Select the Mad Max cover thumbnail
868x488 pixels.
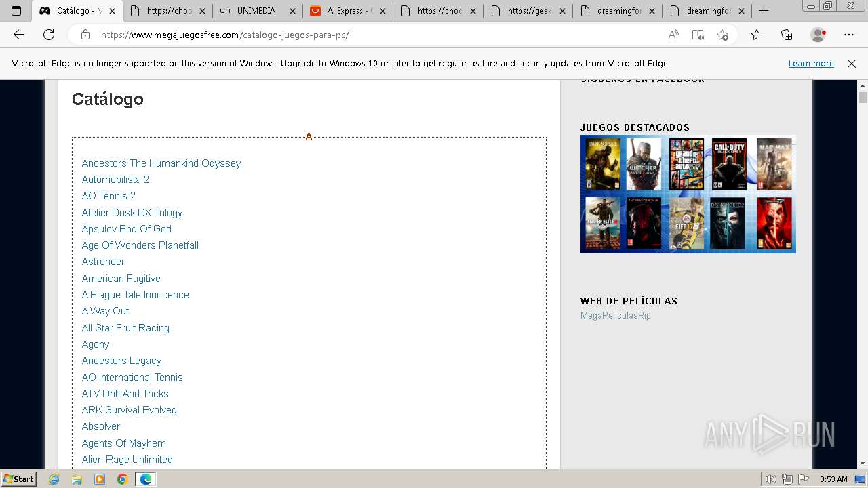774,165
